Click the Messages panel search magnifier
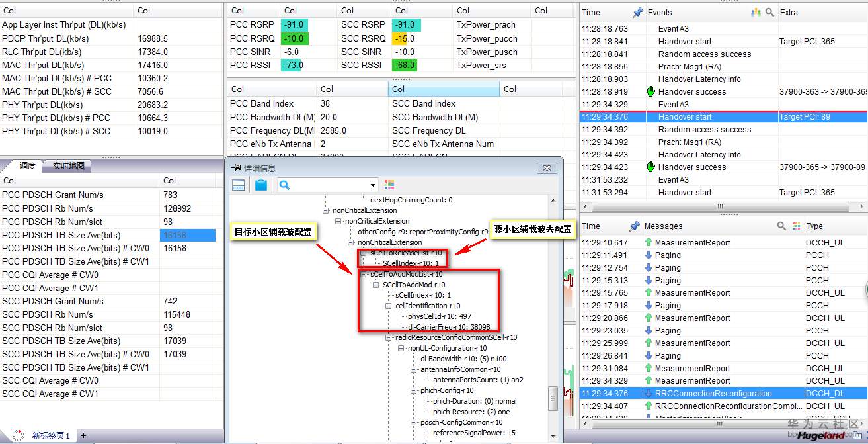The height and width of the screenshot is (444, 868). tap(782, 226)
